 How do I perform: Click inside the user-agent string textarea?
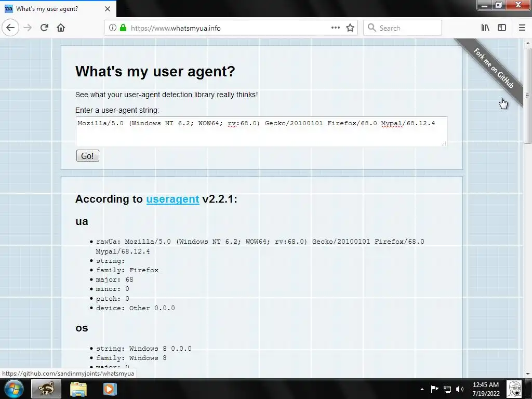(262, 131)
